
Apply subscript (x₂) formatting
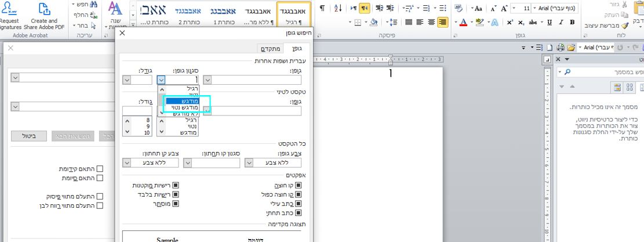point(521,22)
